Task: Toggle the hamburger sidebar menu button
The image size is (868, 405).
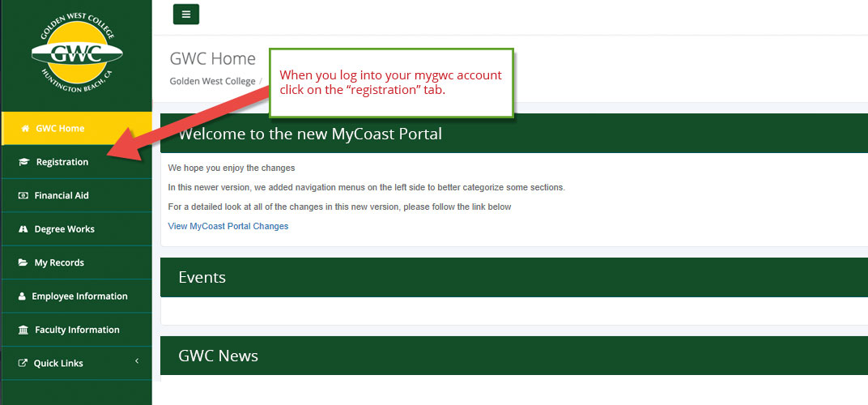Action: coord(186,15)
